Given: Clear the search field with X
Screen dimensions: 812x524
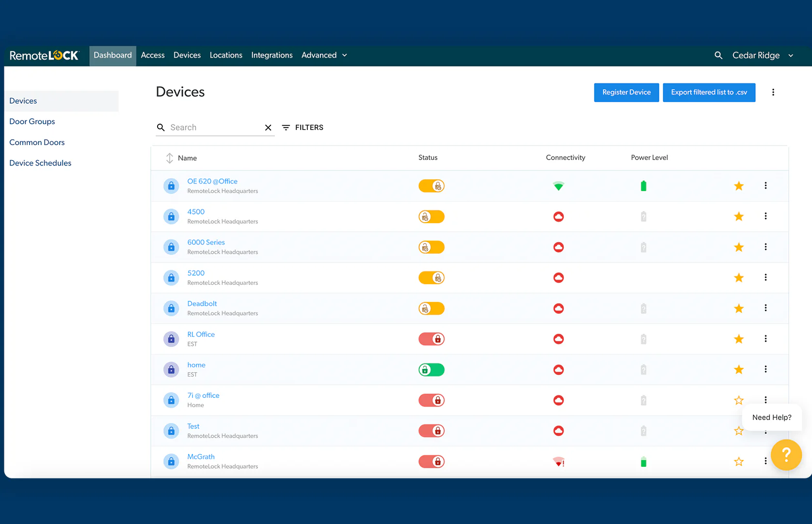Looking at the screenshot, I should click(x=268, y=128).
